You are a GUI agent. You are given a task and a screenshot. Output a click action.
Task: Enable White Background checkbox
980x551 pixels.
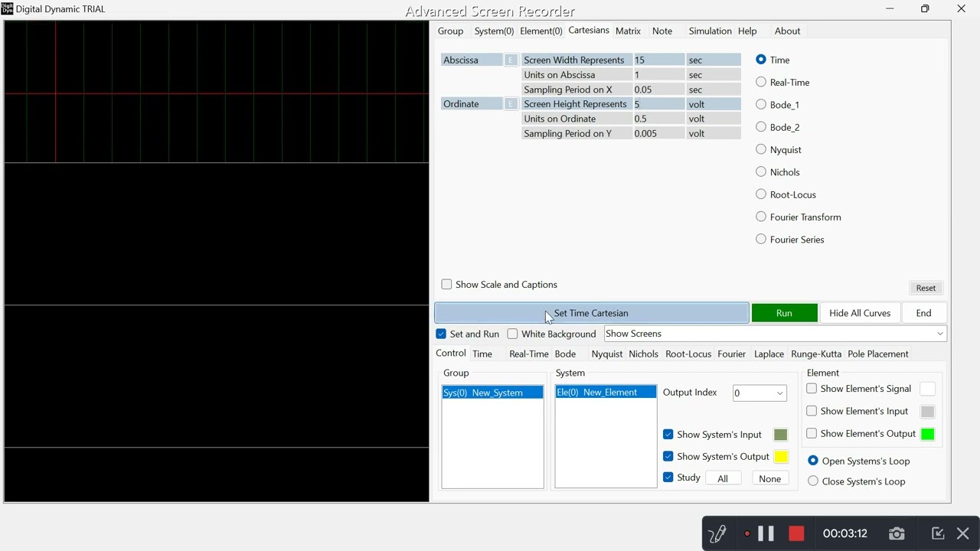513,334
